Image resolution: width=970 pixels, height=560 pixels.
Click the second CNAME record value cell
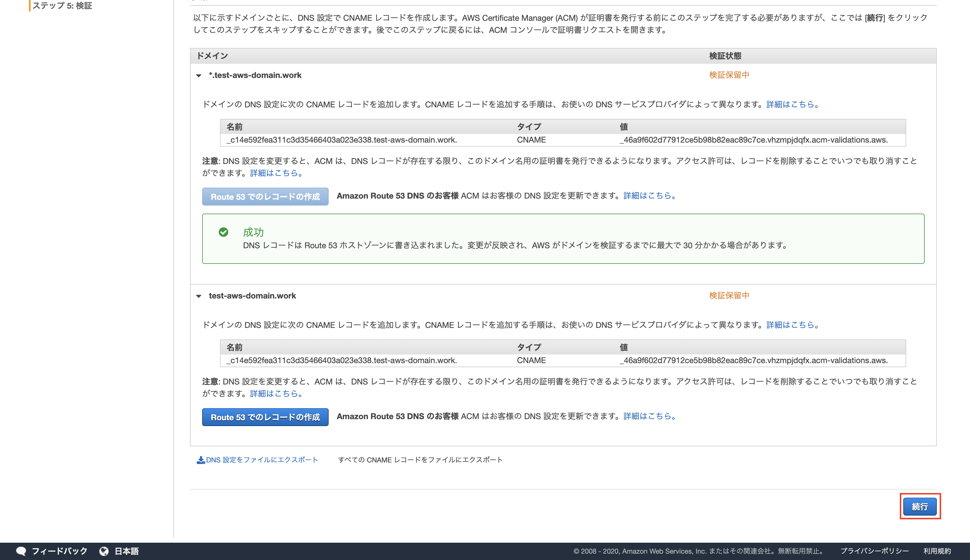753,360
